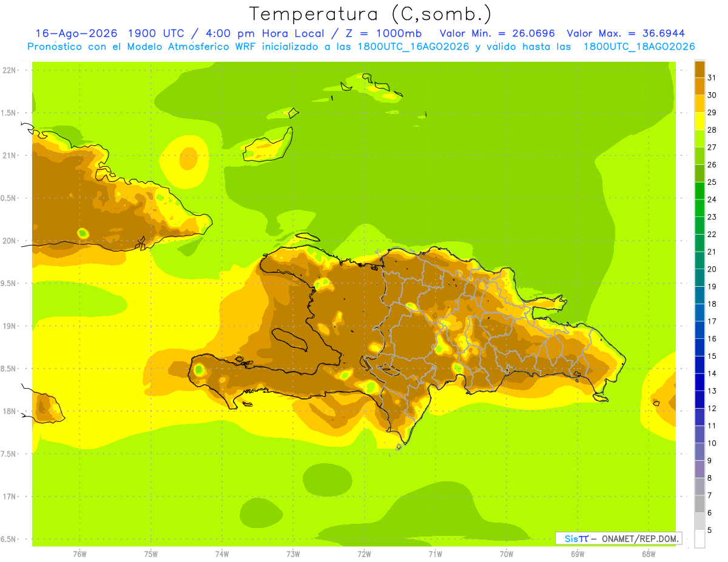The width and height of the screenshot is (728, 562).
Task: Click the '68W' longitude label
Action: point(649,554)
